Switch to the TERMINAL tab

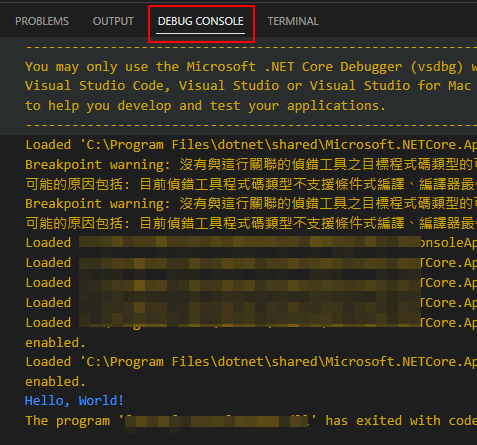click(x=293, y=21)
